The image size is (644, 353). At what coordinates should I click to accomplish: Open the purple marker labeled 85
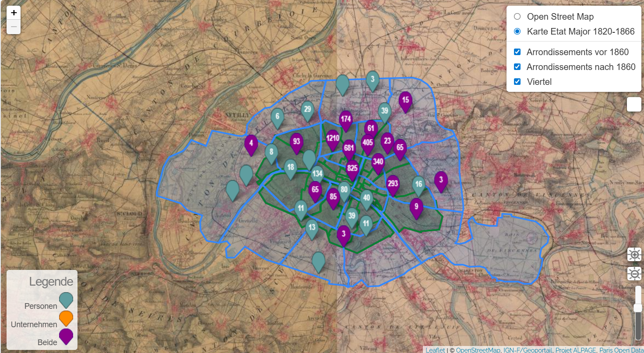tap(333, 199)
